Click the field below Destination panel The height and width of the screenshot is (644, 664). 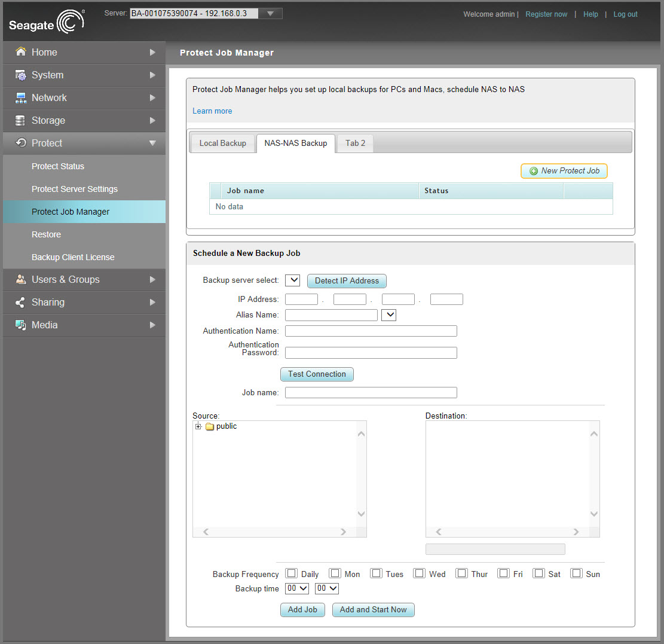pyautogui.click(x=495, y=549)
